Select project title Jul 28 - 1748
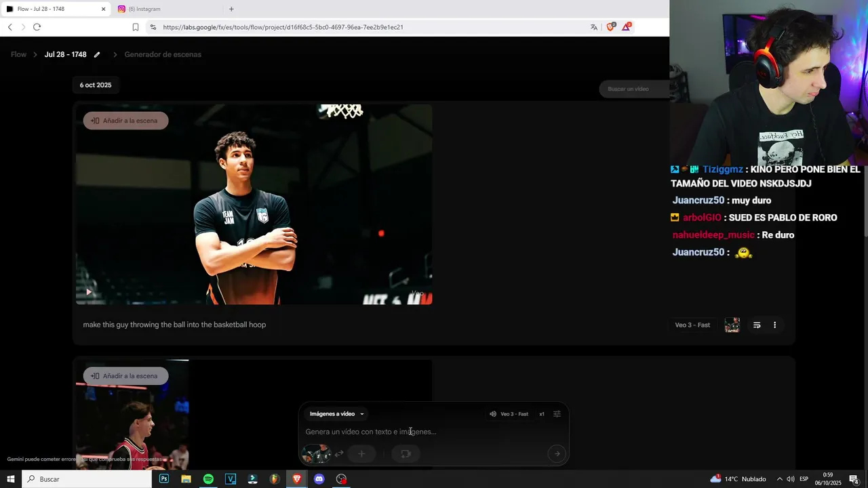The height and width of the screenshot is (488, 868). pos(65,54)
